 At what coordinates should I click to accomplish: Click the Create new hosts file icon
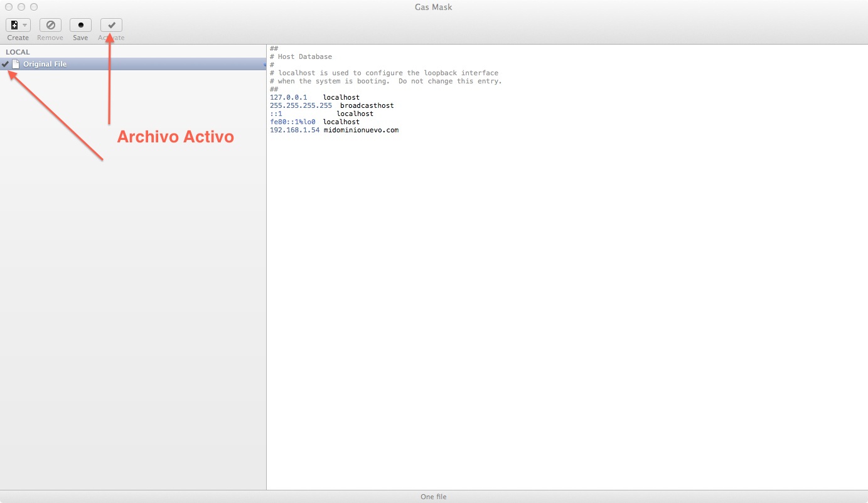pyautogui.click(x=14, y=25)
